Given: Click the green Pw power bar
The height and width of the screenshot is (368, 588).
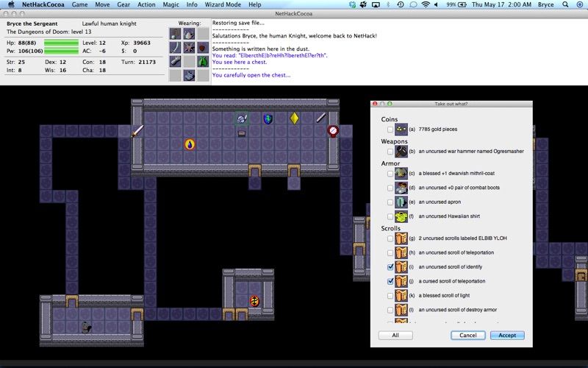Looking at the screenshot, I should [61, 51].
